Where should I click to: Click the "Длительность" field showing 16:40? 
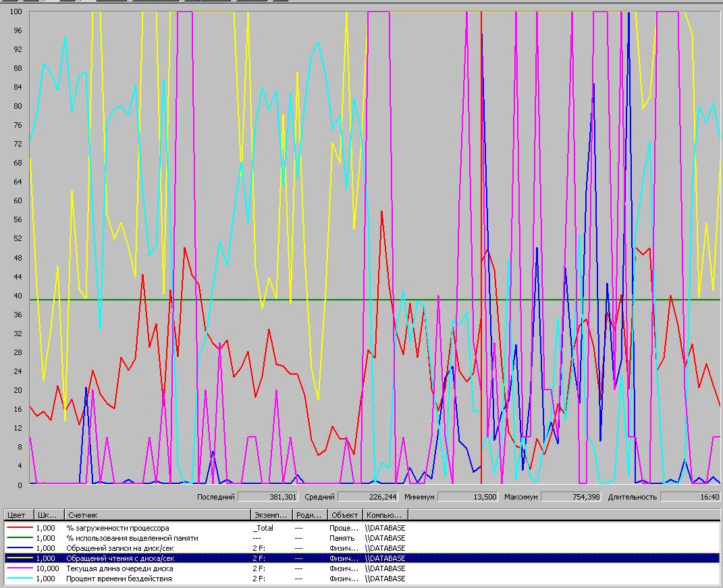(x=691, y=497)
